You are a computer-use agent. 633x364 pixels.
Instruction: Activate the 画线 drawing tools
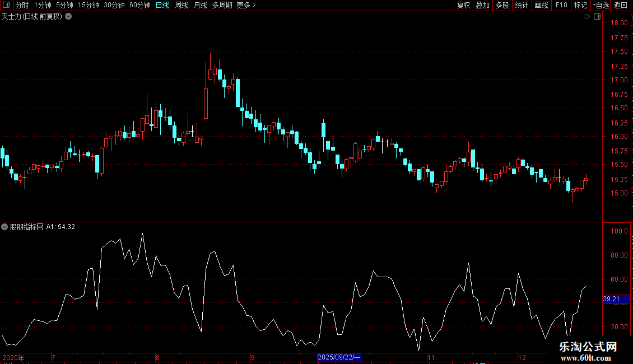pyautogui.click(x=541, y=5)
